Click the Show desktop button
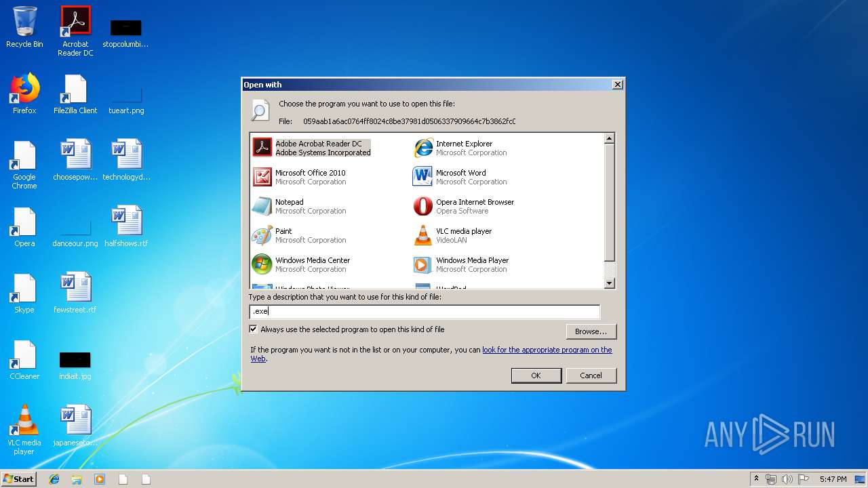 tap(860, 479)
